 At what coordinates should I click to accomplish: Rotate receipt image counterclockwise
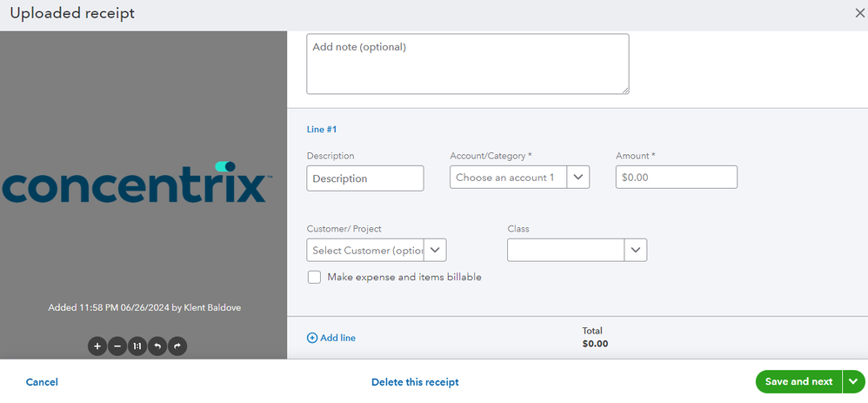point(157,346)
